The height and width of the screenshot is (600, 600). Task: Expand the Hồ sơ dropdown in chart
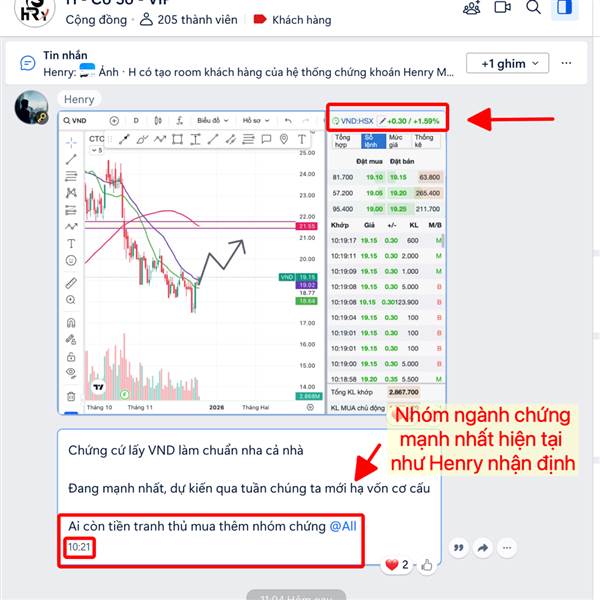coord(256,121)
